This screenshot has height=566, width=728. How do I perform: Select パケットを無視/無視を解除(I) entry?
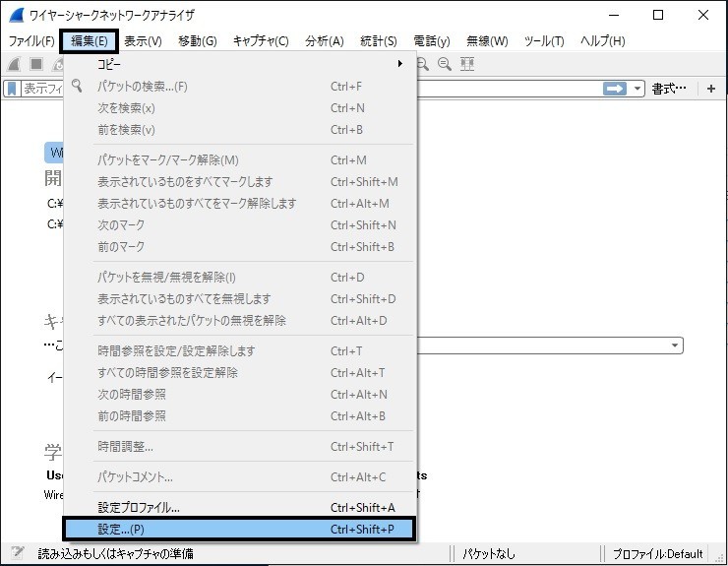click(240, 278)
